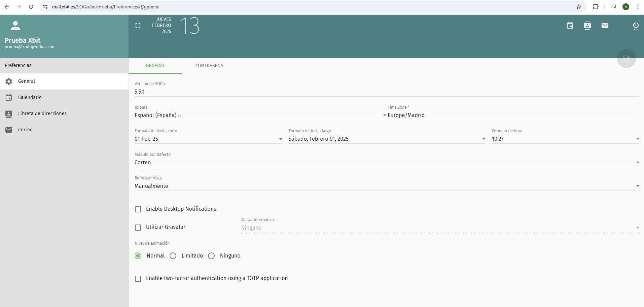The height and width of the screenshot is (307, 644).
Task: Click the large date number 13
Action: click(190, 26)
